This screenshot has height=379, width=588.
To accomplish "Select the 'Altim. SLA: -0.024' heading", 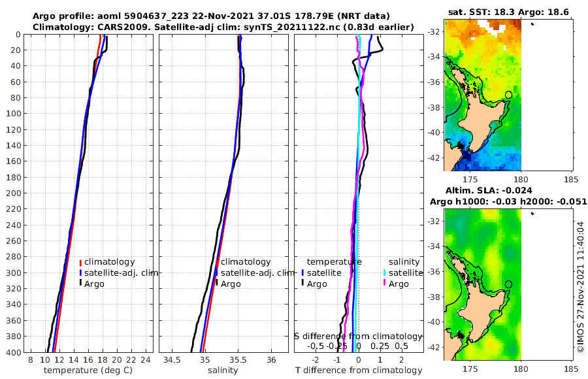I will coord(489,191).
